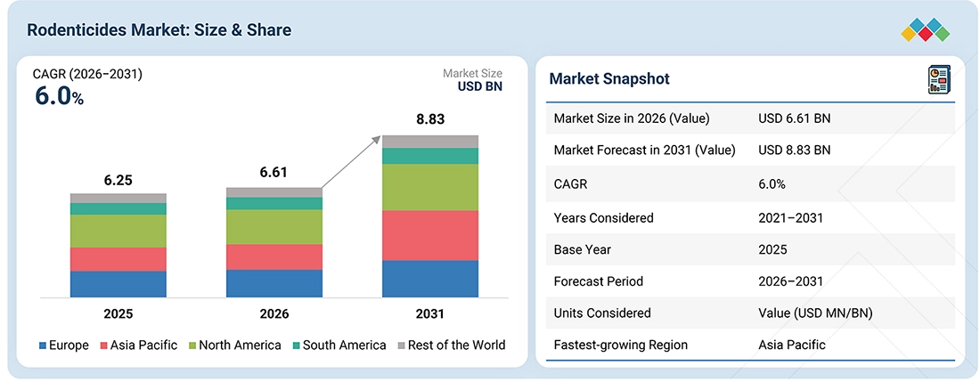Click the Market Size in 2026 (Value) row label
The height and width of the screenshot is (382, 980).
(x=632, y=118)
